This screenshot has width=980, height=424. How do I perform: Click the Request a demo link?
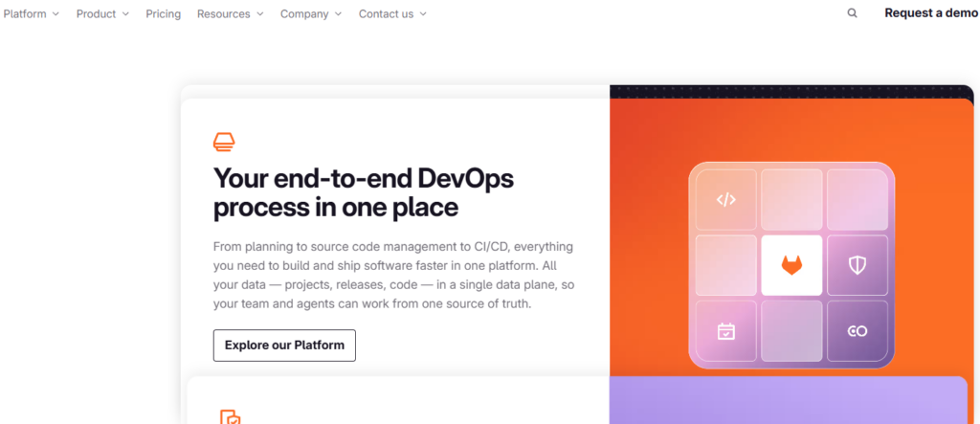(x=931, y=13)
